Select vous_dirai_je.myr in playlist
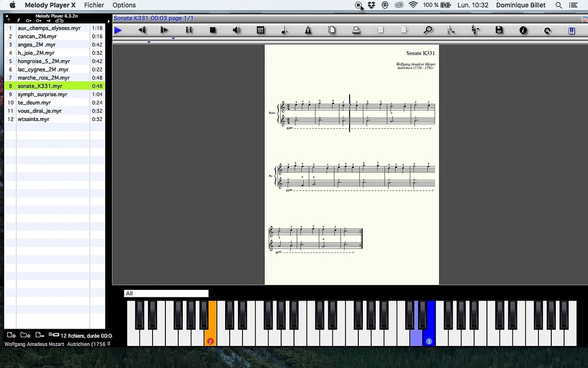This screenshot has height=368, width=588. pyautogui.click(x=55, y=111)
